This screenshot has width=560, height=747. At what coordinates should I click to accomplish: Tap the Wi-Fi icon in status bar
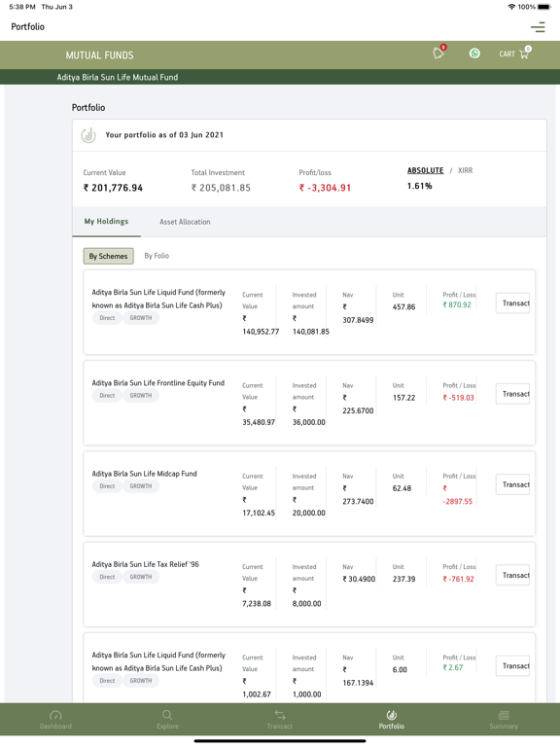(x=512, y=7)
